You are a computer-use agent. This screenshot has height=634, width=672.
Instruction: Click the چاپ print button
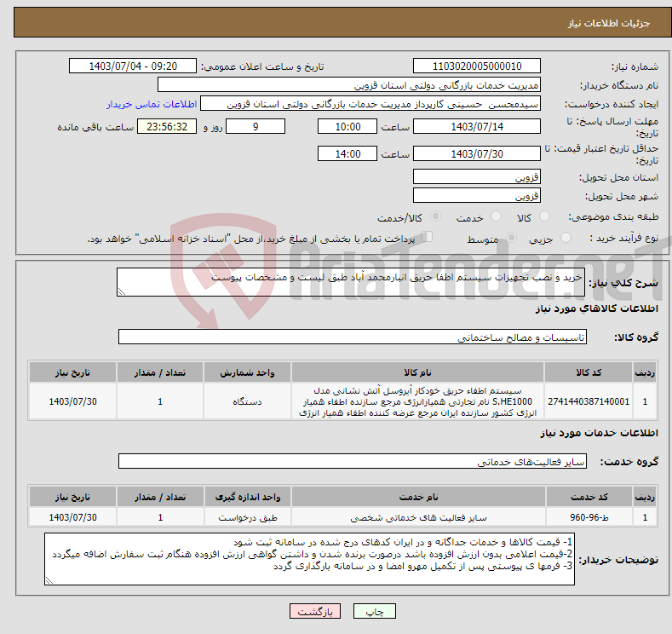(374, 611)
